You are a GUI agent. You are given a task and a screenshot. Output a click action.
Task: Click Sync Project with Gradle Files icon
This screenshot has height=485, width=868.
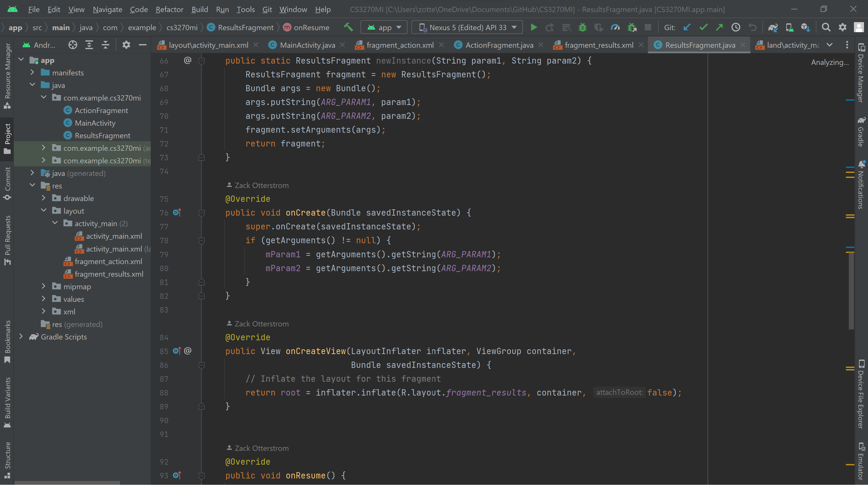(x=773, y=27)
